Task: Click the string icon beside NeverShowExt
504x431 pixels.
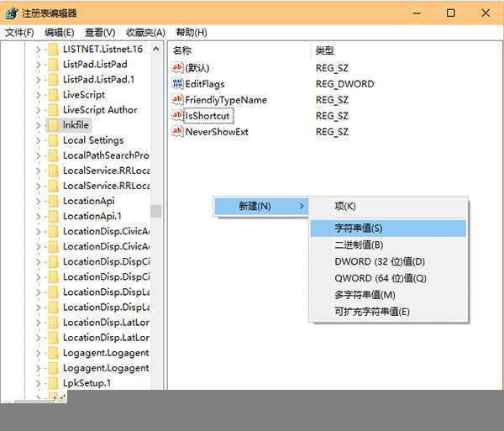Action: coord(177,131)
